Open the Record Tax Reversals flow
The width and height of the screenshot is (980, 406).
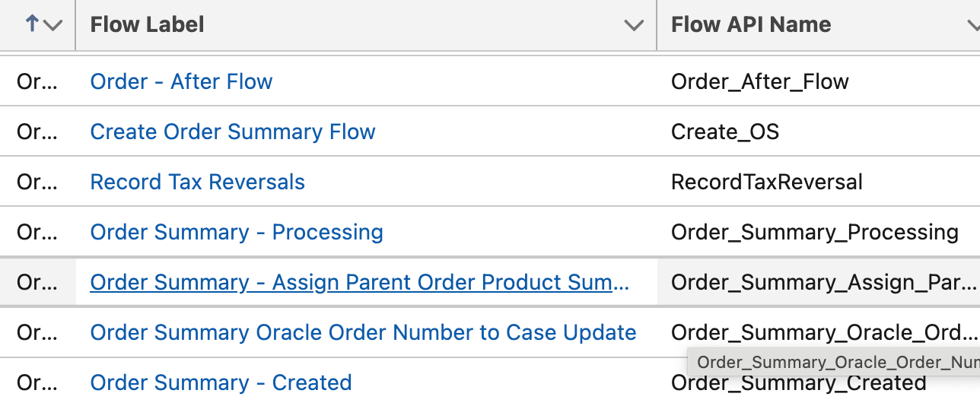(197, 182)
